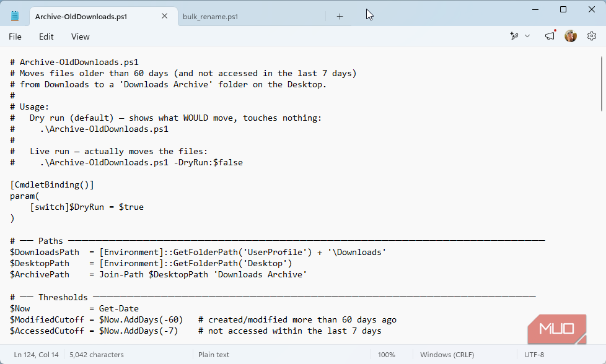
Task: Click the '# Live run — actually moves the files:' line
Action: (109, 151)
